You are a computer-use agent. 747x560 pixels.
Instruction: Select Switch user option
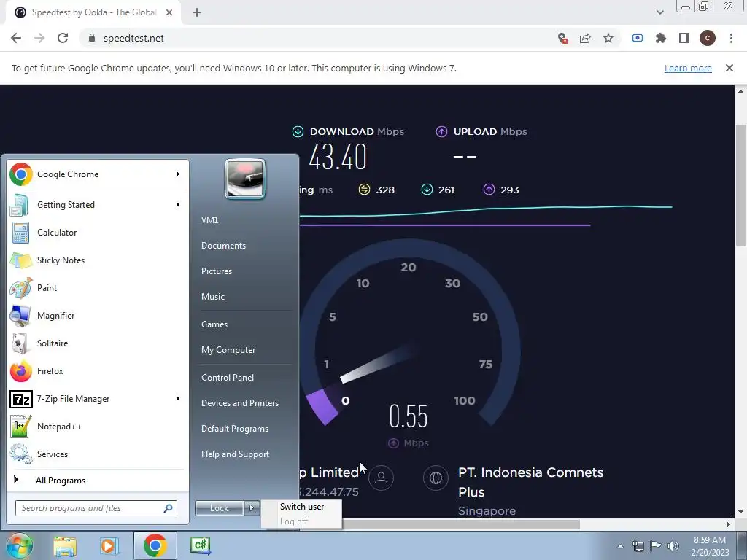coord(302,507)
